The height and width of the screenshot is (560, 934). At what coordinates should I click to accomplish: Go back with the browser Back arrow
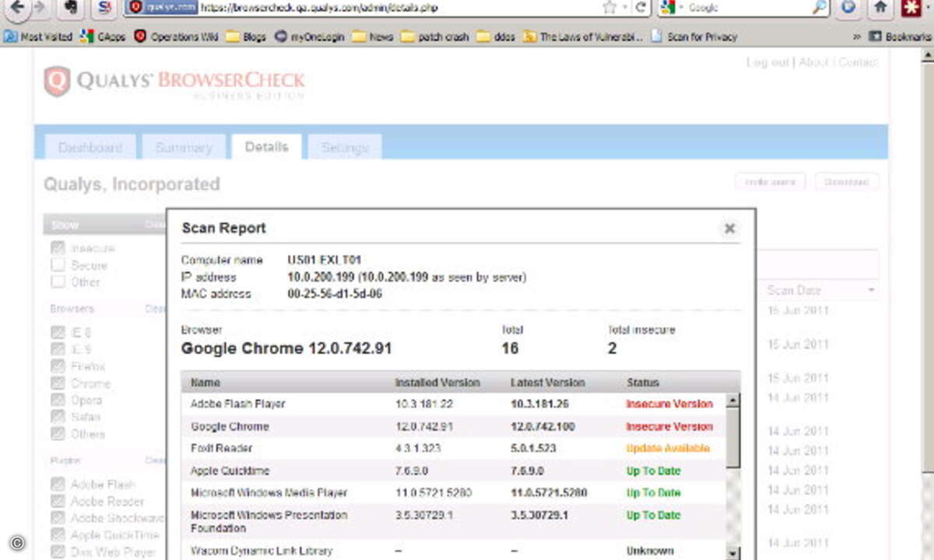point(17,8)
